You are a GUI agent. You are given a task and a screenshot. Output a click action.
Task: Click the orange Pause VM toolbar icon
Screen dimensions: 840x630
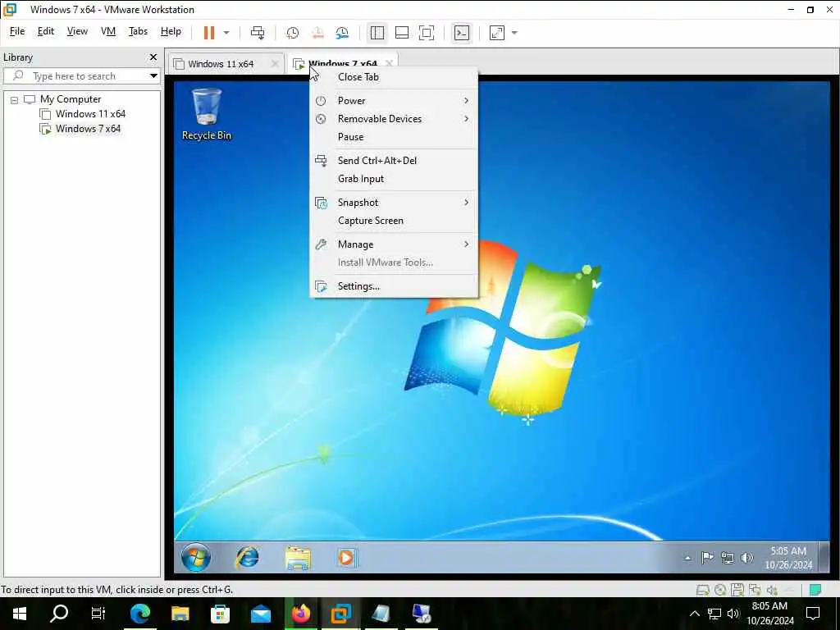pos(209,33)
